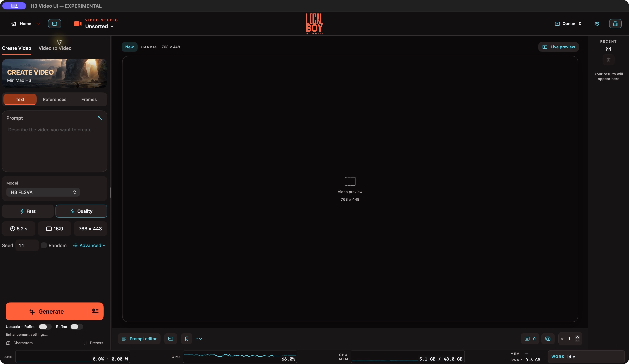Open the Unsorted project dropdown
Viewport: 629px width, 364px height.
click(x=99, y=26)
